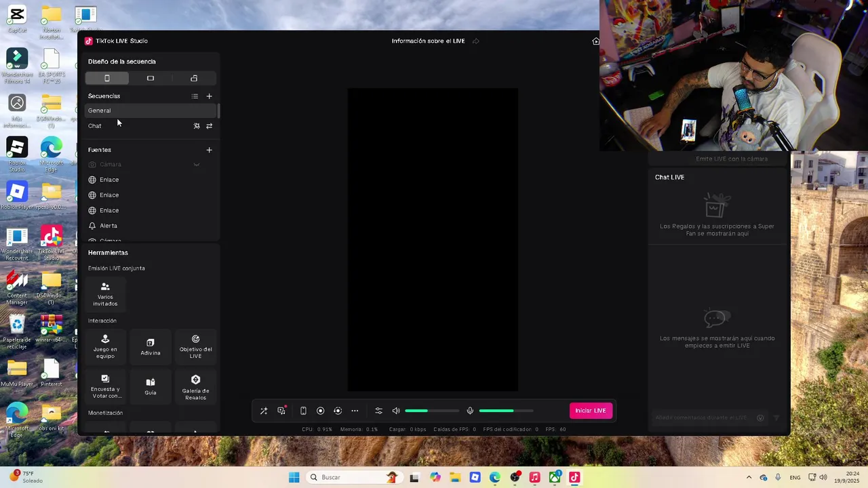
Task: Open the Windows Start menu
Action: 294,477
